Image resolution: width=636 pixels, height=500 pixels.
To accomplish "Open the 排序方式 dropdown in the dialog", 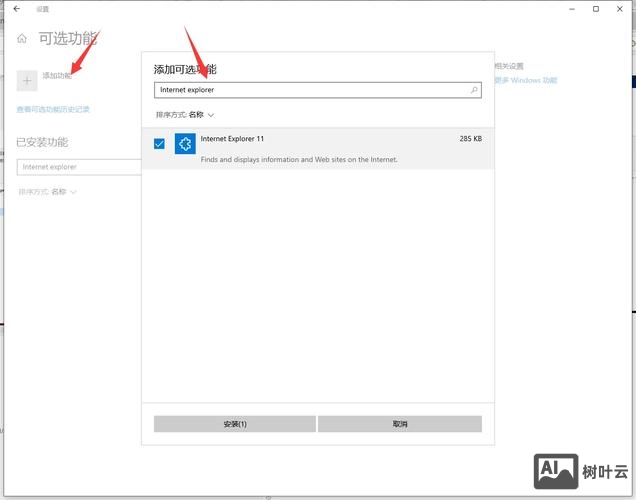I will click(186, 115).
